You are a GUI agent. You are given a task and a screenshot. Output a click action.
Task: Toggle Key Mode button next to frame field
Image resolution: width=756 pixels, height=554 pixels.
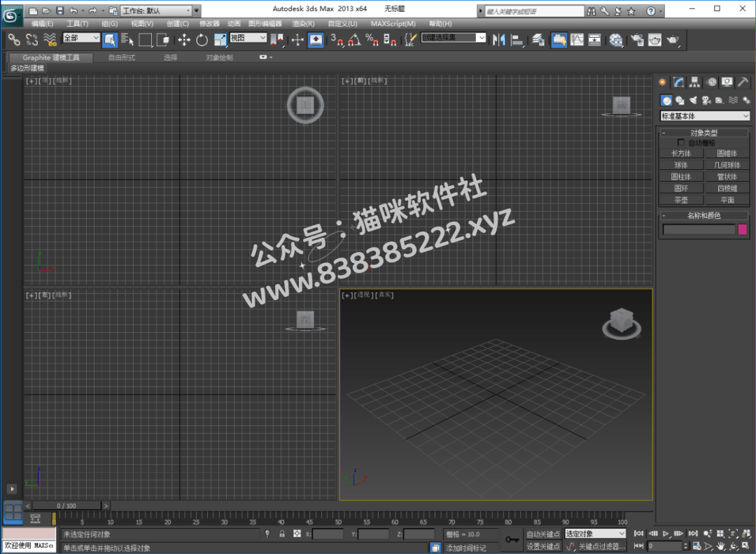tap(639, 546)
